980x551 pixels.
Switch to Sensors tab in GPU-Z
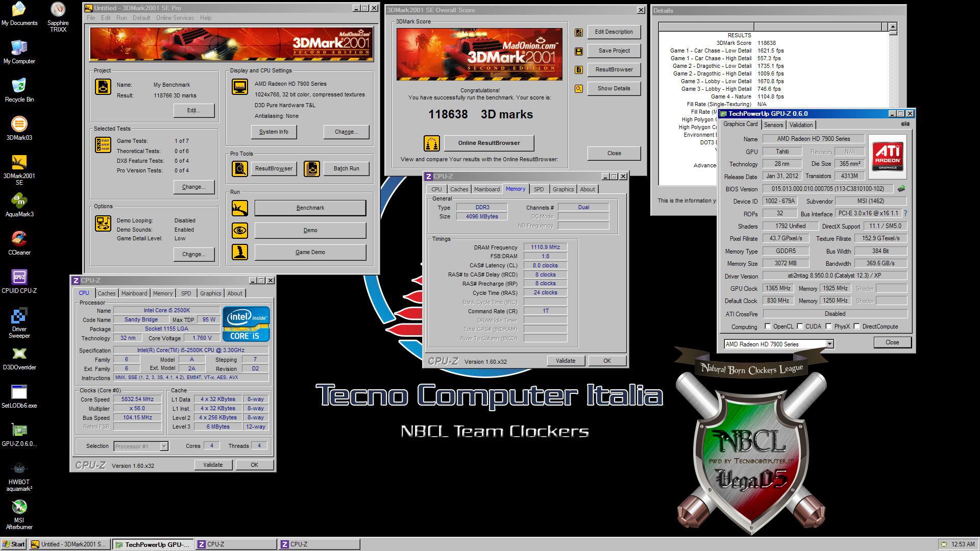pos(773,125)
